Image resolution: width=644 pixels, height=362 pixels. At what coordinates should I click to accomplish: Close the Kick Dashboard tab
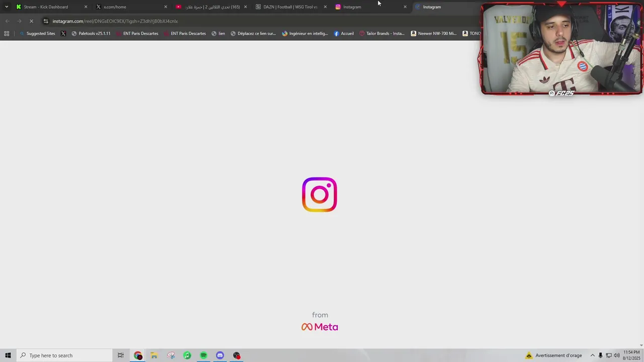coord(86,7)
